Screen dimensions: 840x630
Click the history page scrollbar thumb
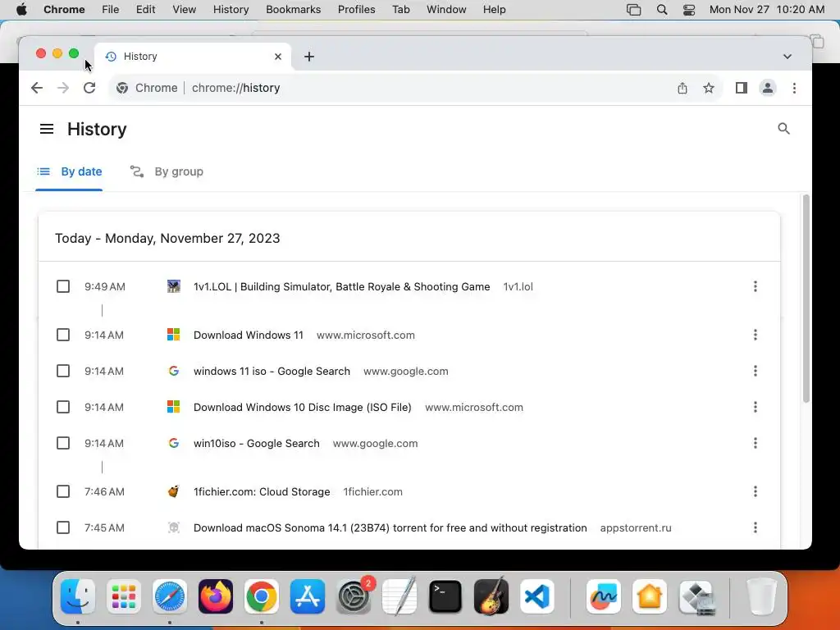806,298
